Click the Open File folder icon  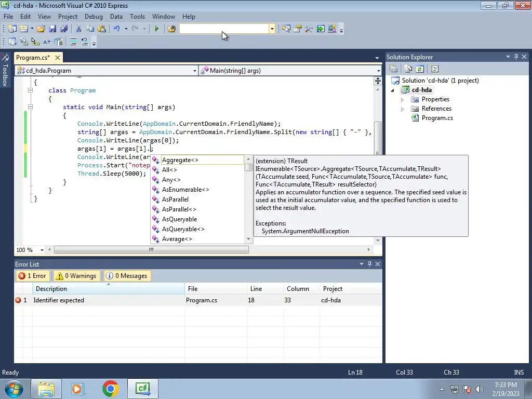point(41,29)
